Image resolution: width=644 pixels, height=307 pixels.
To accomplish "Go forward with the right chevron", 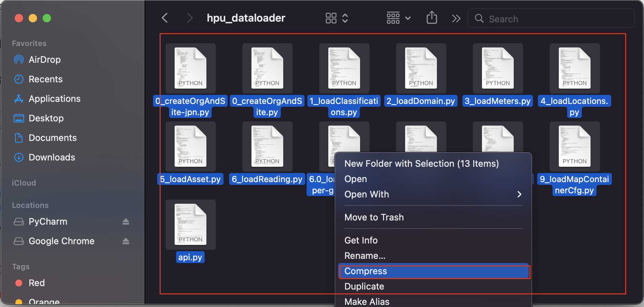I will point(190,18).
